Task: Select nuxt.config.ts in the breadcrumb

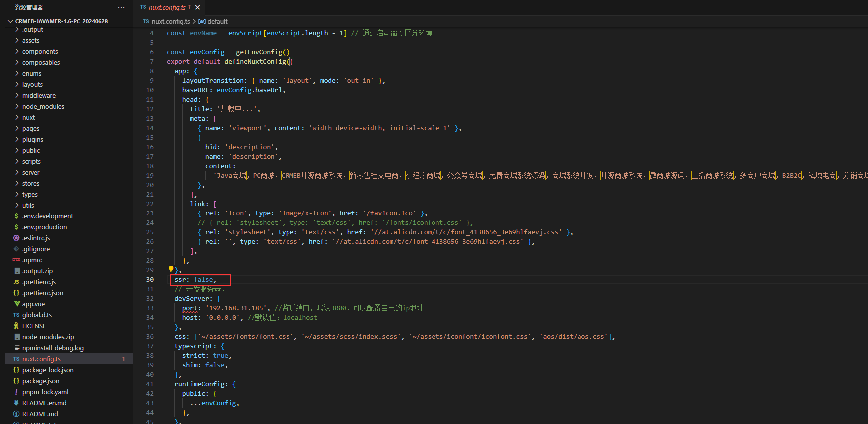Action: coord(171,21)
